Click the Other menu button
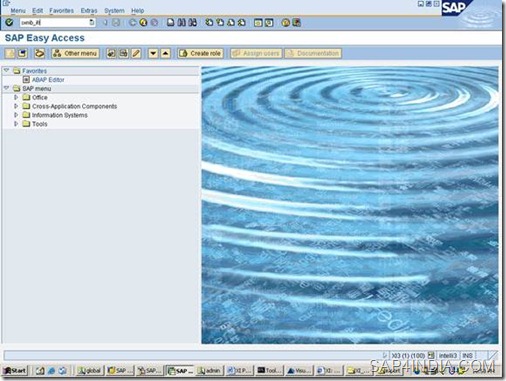This screenshot has width=506, height=381. pyautogui.click(x=75, y=53)
